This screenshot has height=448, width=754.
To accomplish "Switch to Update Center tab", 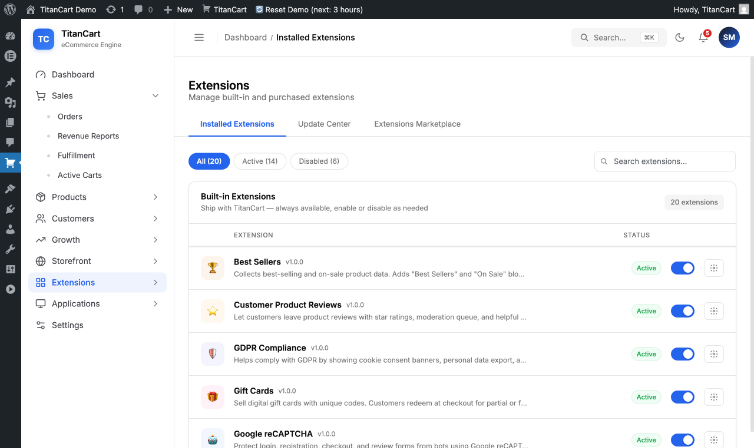I will [x=324, y=124].
